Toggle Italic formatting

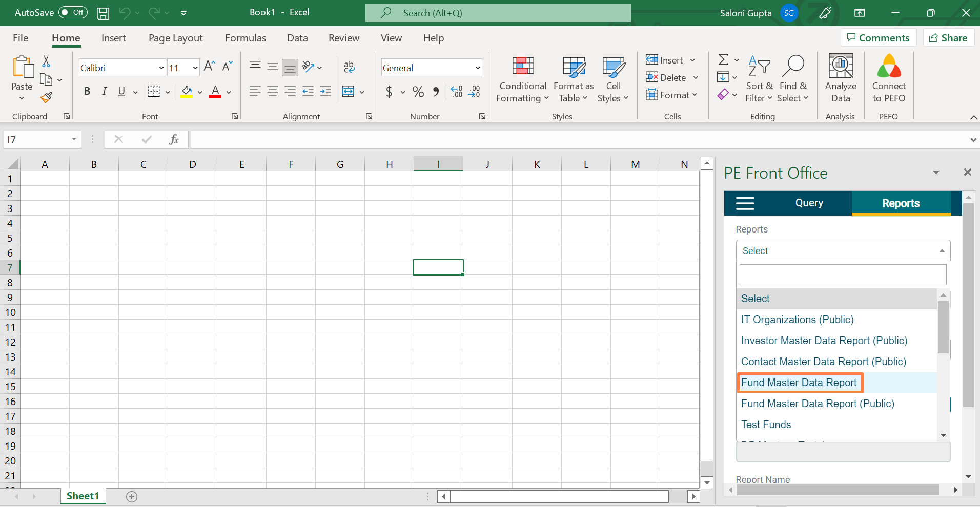105,92
